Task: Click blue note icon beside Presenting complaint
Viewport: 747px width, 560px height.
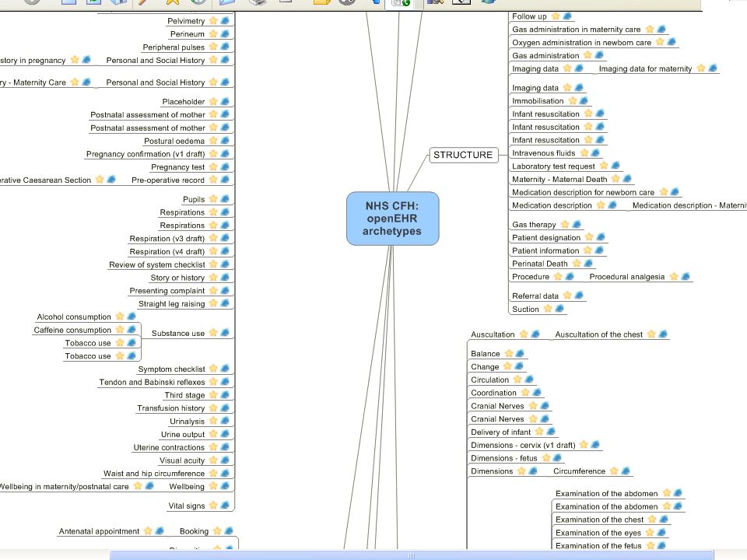Action: point(225,290)
